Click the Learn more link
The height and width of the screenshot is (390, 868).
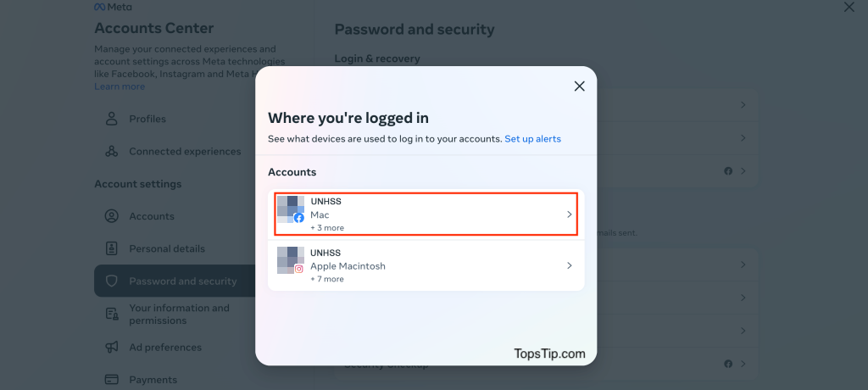[x=120, y=86]
